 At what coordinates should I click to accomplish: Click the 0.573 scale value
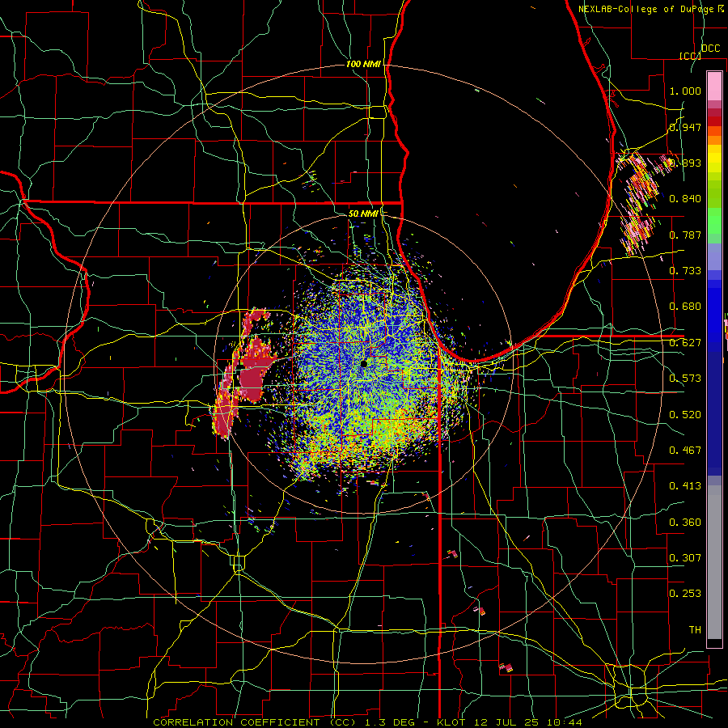(685, 379)
